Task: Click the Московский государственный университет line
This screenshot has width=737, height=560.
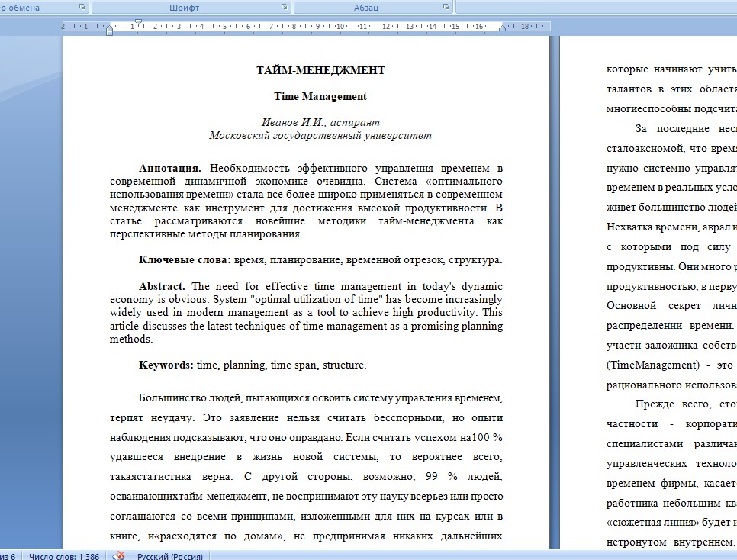Action: pos(320,135)
